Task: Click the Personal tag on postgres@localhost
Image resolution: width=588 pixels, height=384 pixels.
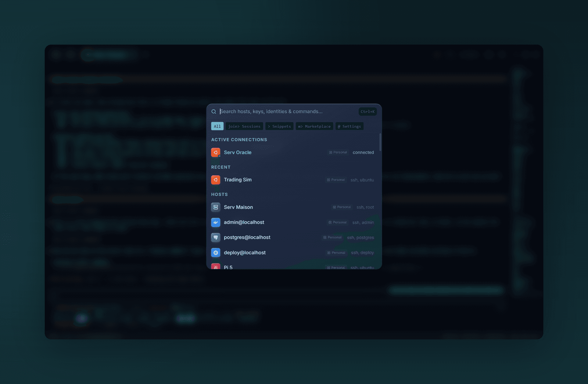Action: coord(333,237)
